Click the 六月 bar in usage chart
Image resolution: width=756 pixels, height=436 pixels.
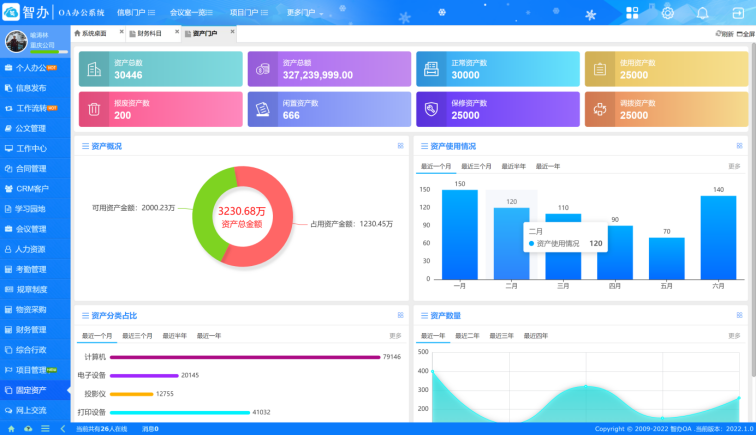[718, 237]
